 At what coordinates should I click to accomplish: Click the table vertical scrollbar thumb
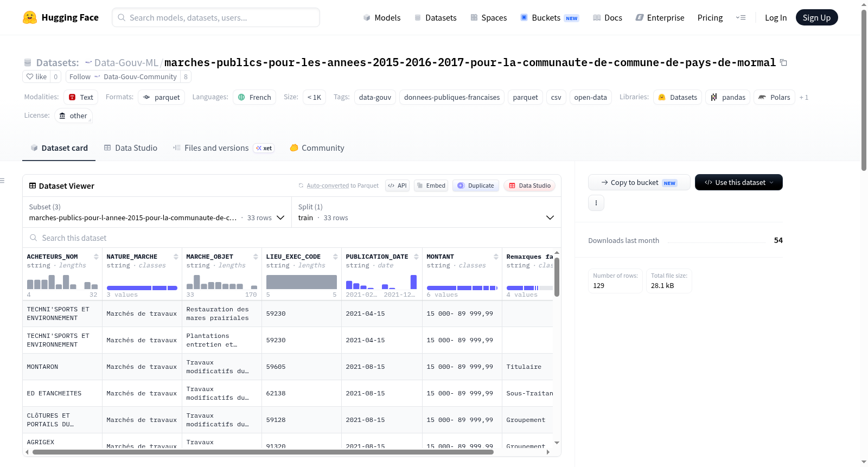click(557, 277)
